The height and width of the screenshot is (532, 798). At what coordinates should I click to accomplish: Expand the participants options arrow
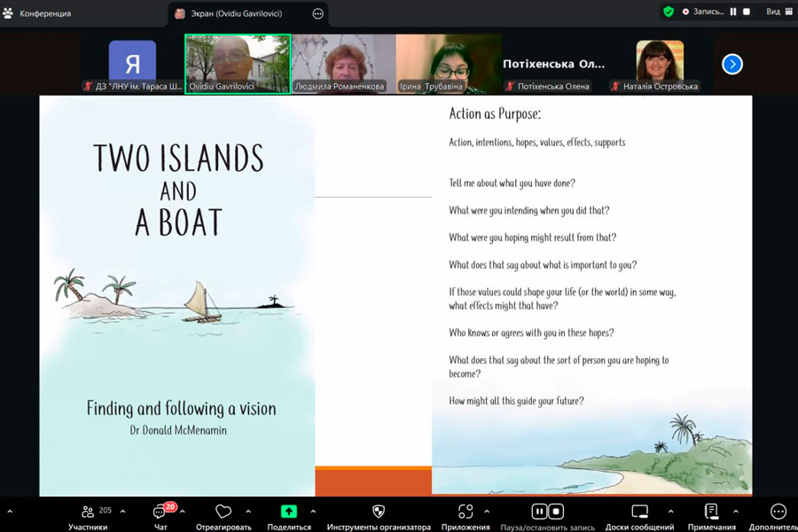click(x=122, y=511)
